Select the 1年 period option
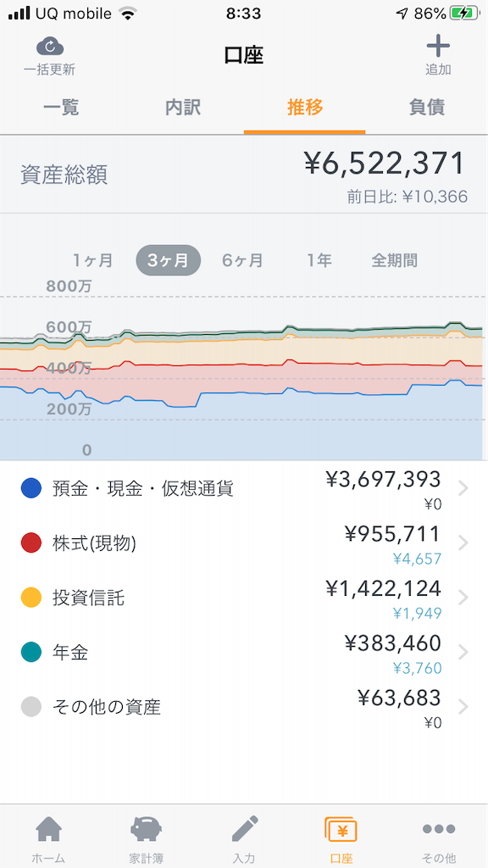This screenshot has height=868, width=488. coord(319,260)
